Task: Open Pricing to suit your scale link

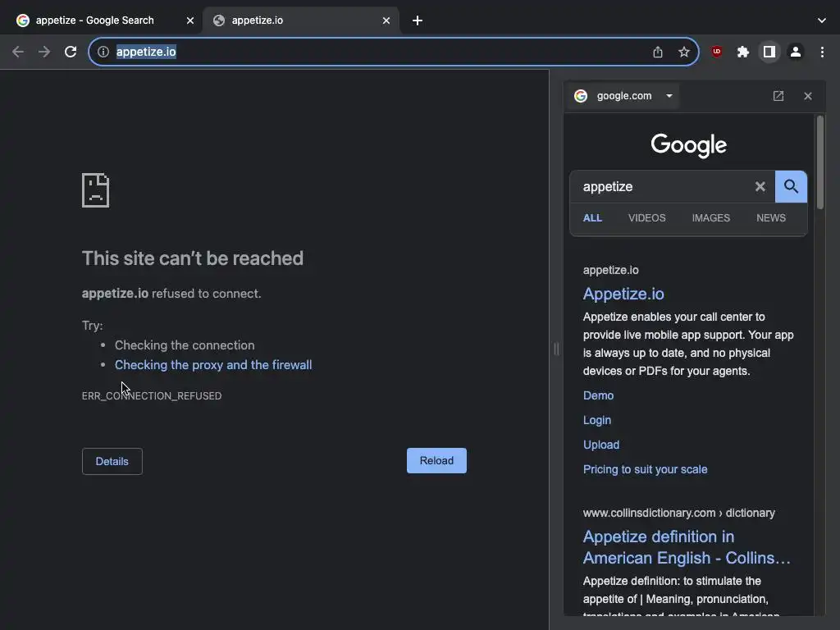Action: pos(645,469)
